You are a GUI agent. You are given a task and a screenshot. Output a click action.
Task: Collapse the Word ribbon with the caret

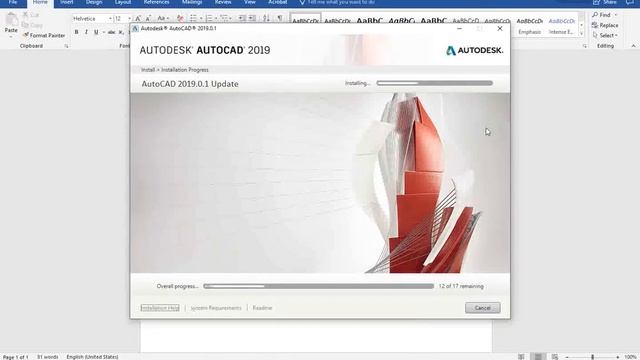pyautogui.click(x=633, y=46)
